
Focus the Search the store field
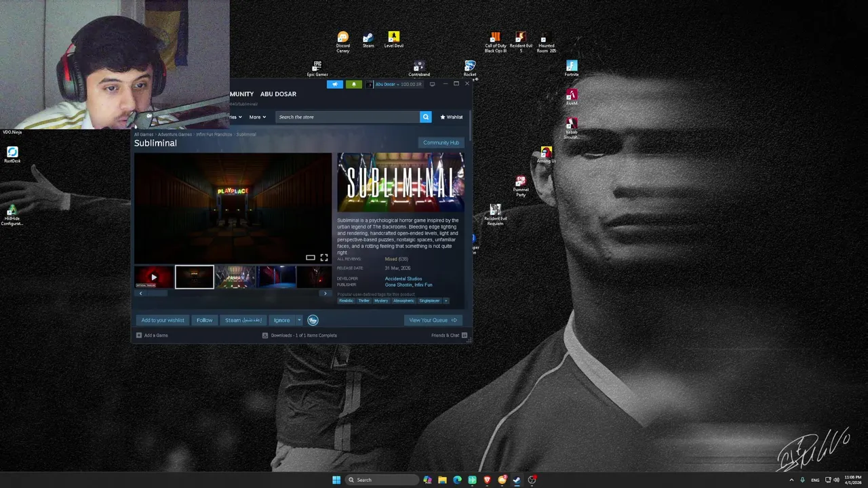[347, 117]
